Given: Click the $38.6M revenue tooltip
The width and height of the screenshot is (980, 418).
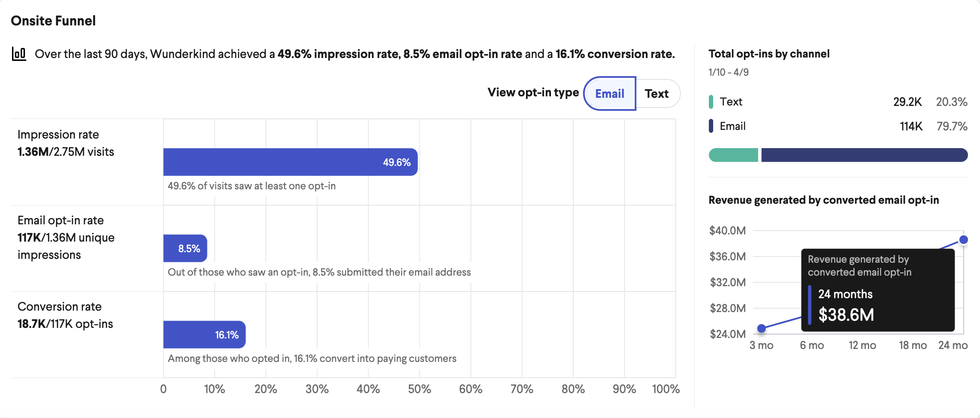Looking at the screenshot, I should point(878,290).
